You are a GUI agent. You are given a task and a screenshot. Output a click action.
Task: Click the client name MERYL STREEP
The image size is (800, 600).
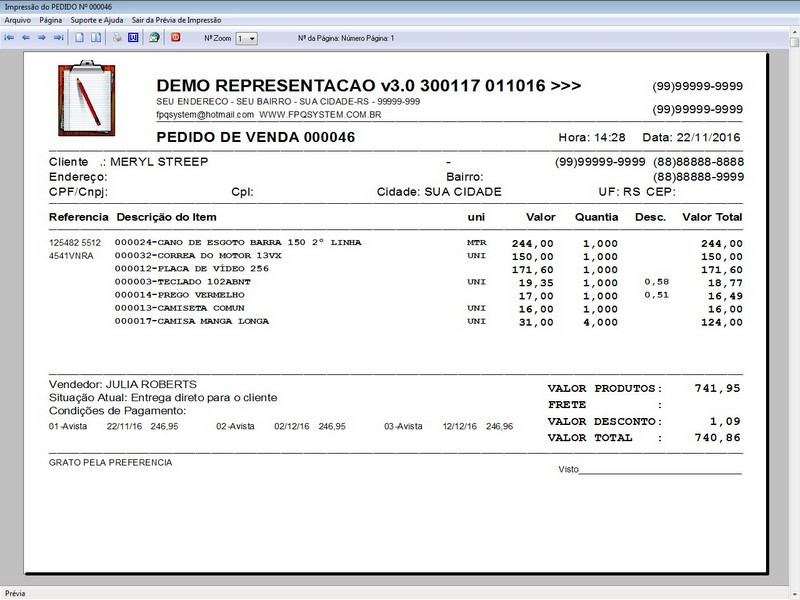[x=159, y=162]
